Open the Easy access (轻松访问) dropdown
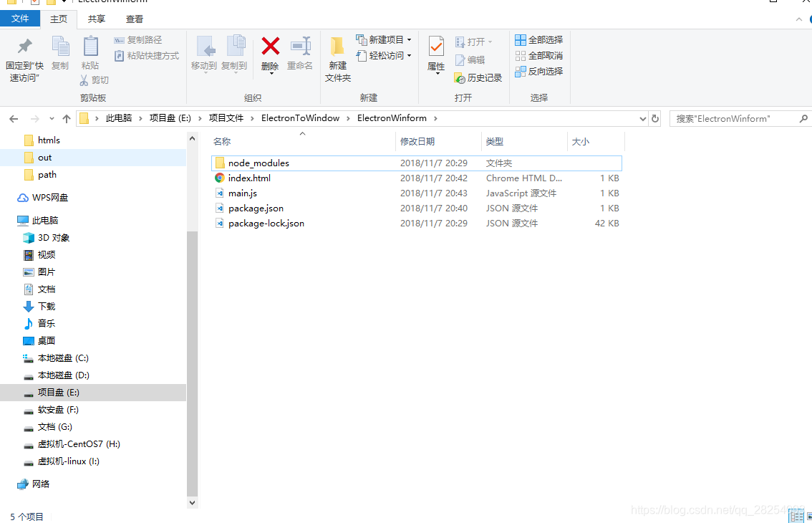The width and height of the screenshot is (812, 523). point(384,55)
